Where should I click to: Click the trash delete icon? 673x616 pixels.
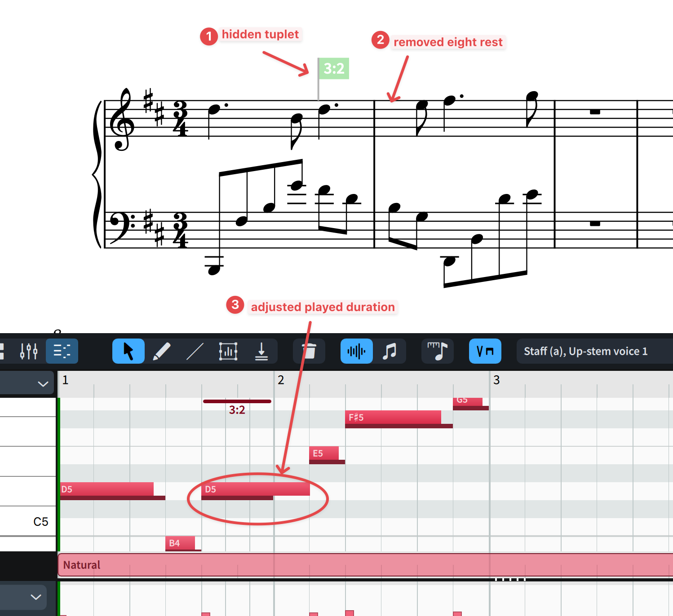[309, 351]
